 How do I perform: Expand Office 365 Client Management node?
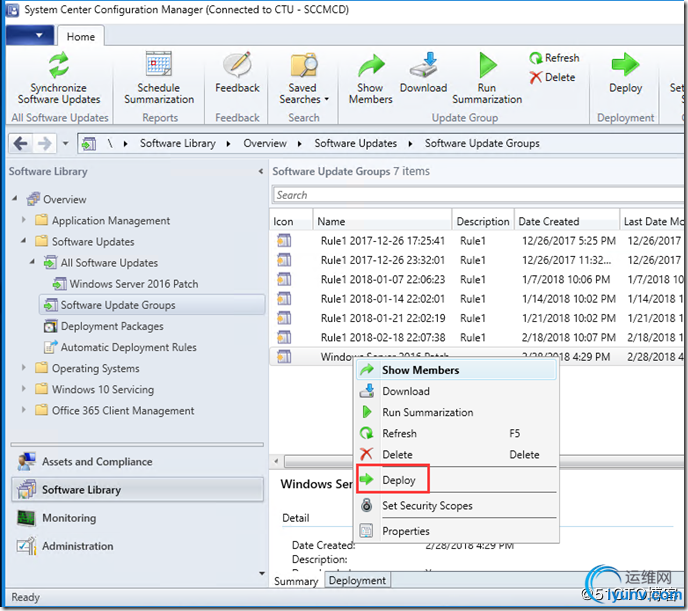coord(24,409)
